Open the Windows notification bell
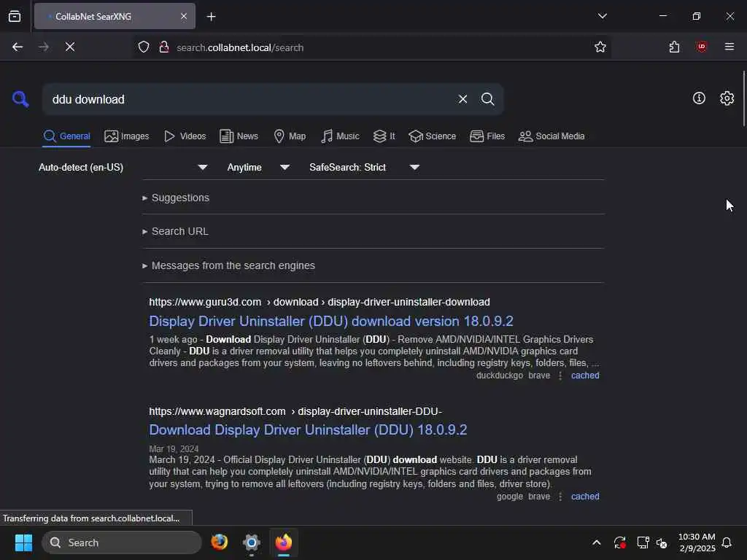This screenshot has height=560, width=747. click(727, 542)
